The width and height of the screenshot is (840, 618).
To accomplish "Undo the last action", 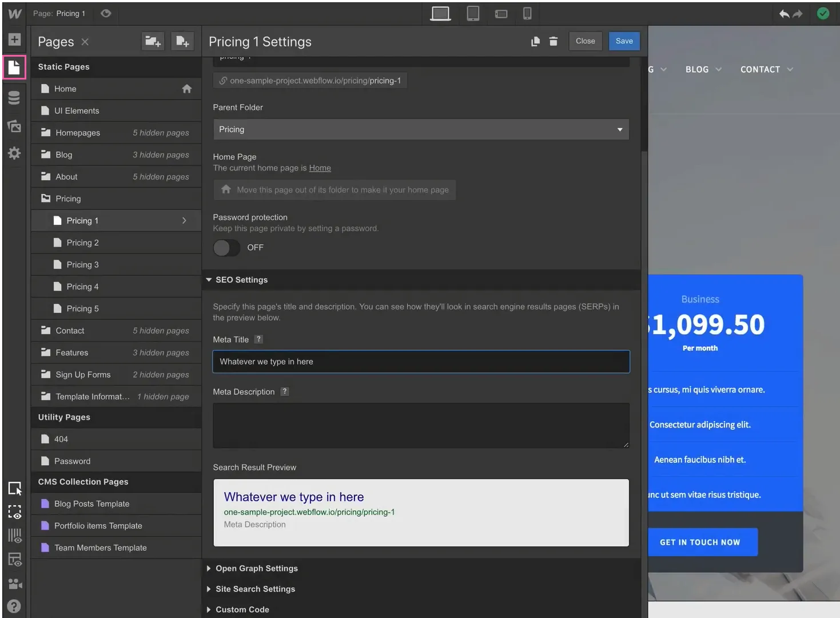I will pyautogui.click(x=784, y=14).
